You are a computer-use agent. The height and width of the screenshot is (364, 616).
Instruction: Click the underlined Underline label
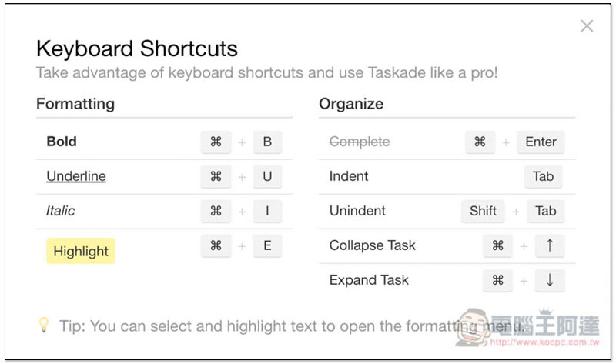(76, 176)
